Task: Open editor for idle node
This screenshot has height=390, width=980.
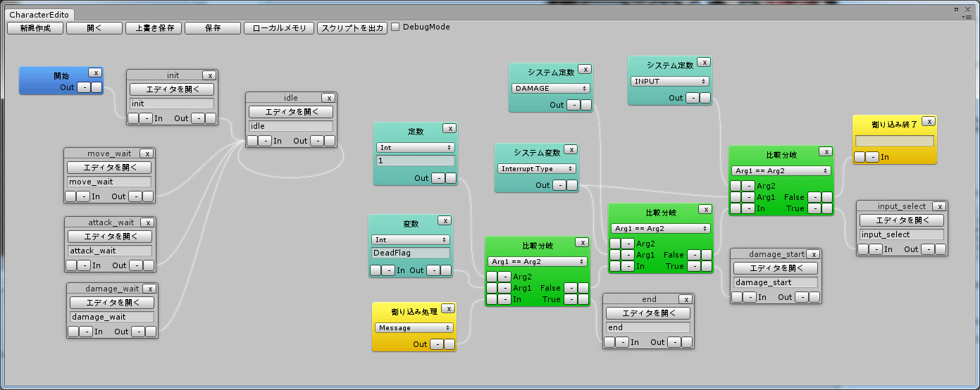Action: coord(291,112)
